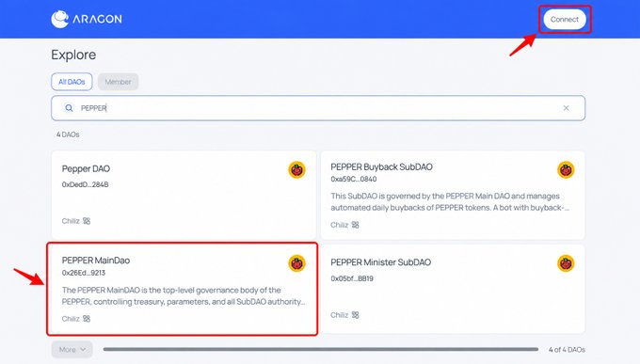Click the PEPPER Buyback SubDAO avatar

(566, 169)
